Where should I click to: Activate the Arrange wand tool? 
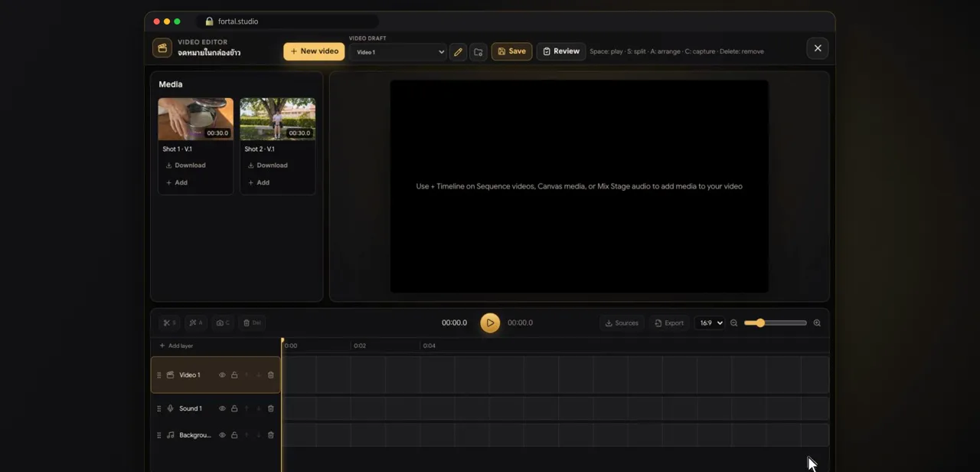pyautogui.click(x=196, y=323)
